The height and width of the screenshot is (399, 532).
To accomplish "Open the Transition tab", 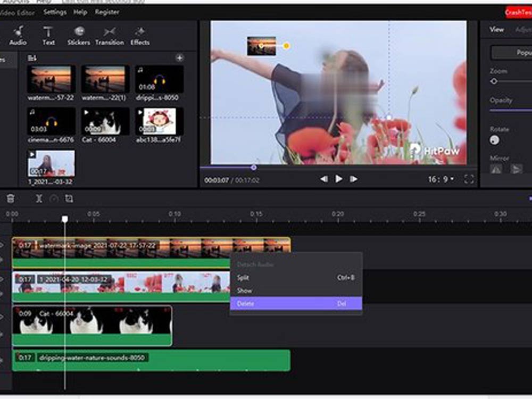I will [x=110, y=36].
